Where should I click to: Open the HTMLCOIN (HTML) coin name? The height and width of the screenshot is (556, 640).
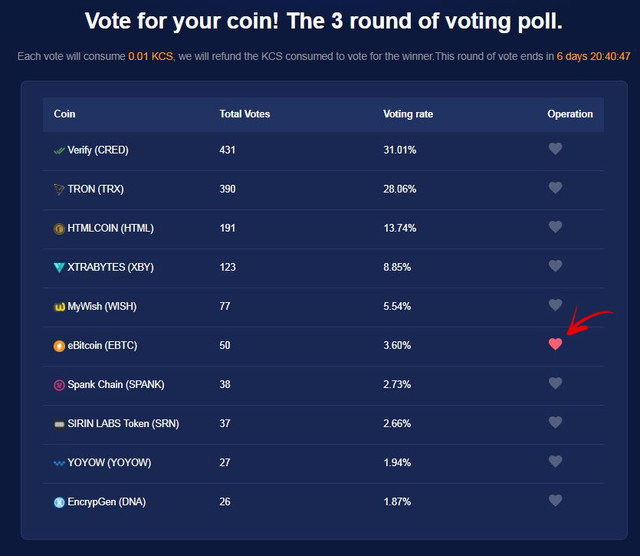[111, 228]
